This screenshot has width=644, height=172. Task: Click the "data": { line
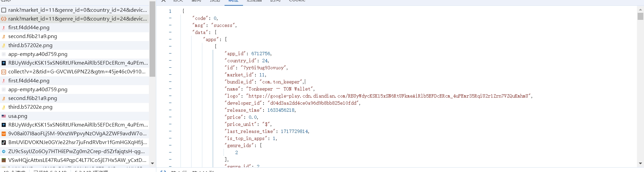coord(204,32)
